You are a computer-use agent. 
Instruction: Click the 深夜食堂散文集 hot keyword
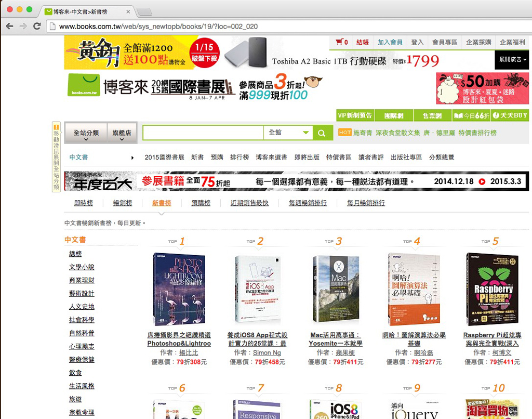coord(397,133)
